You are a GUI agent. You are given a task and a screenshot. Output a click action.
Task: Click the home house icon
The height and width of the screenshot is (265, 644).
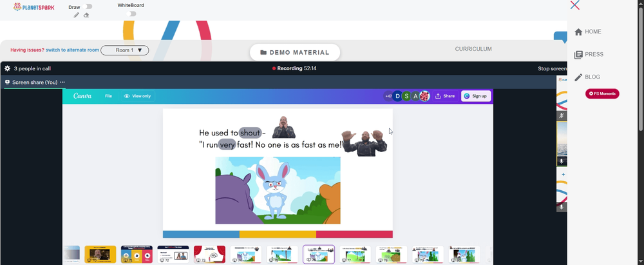(x=578, y=32)
